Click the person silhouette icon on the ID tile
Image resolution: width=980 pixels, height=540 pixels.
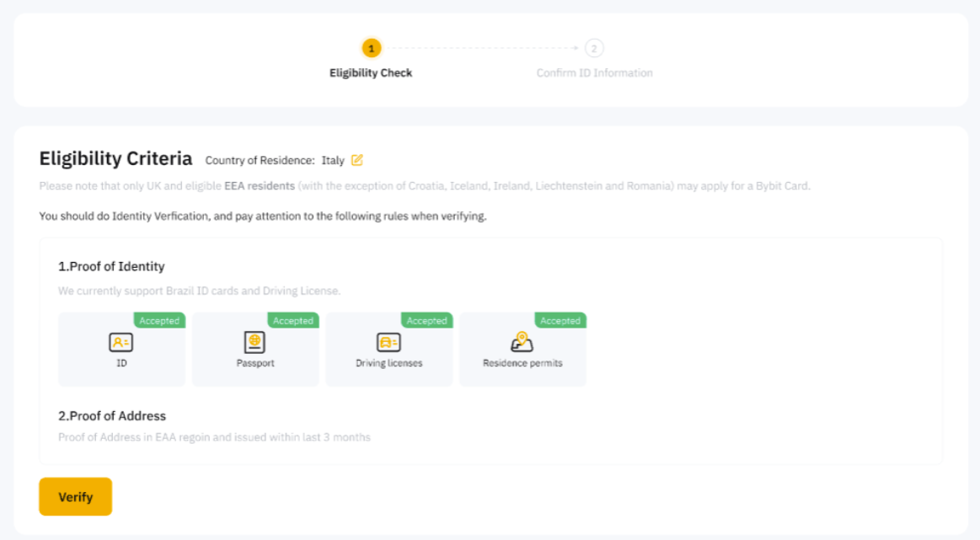tap(121, 342)
